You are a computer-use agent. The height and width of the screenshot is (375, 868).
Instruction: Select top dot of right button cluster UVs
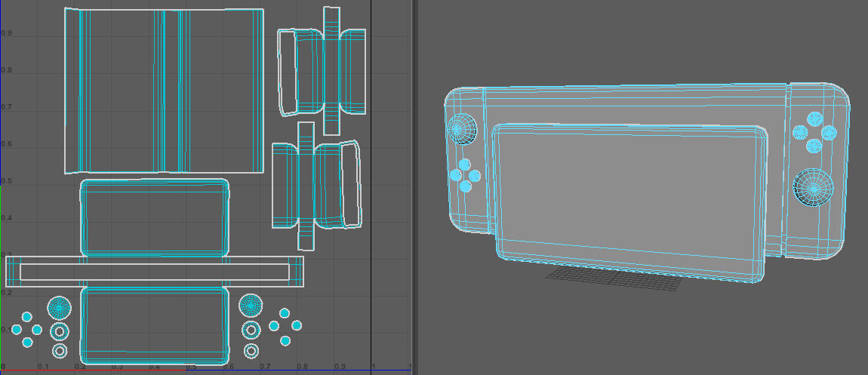pyautogui.click(x=285, y=313)
